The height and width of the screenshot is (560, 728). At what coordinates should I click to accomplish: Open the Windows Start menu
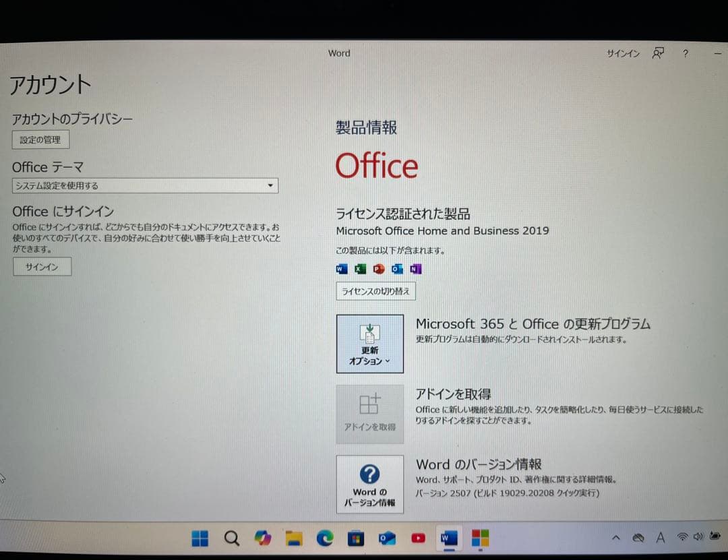pyautogui.click(x=200, y=538)
